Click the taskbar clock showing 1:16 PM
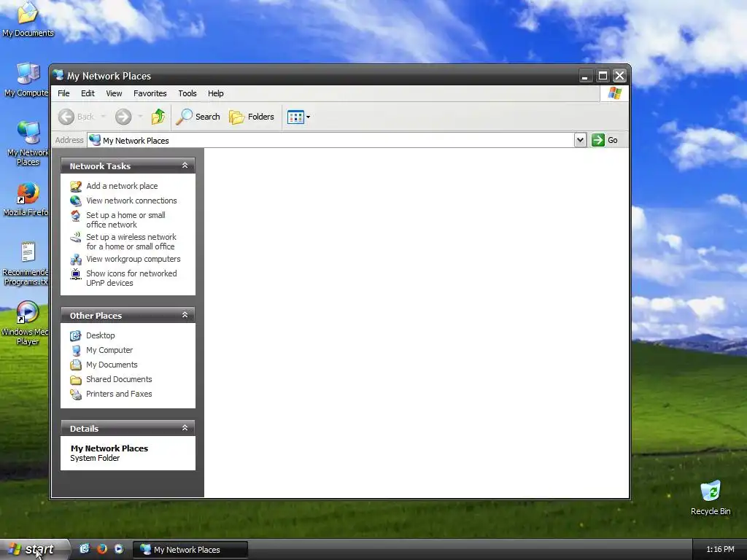 [720, 550]
